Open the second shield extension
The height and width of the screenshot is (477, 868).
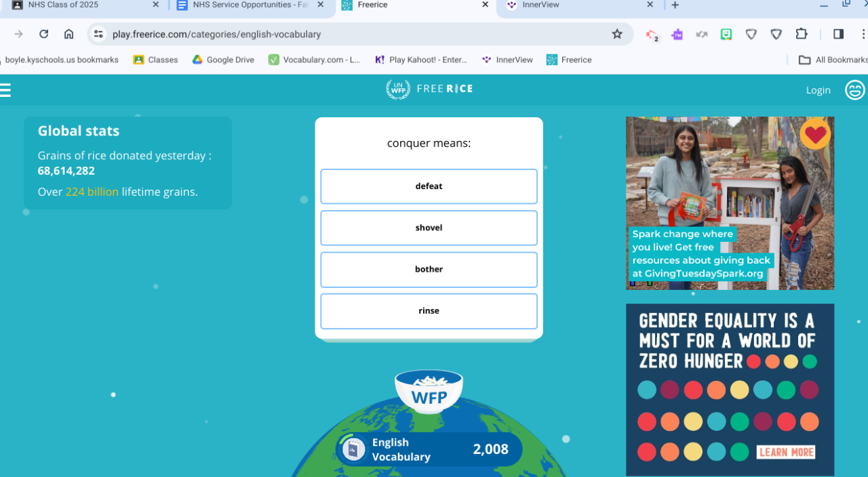[776, 34]
